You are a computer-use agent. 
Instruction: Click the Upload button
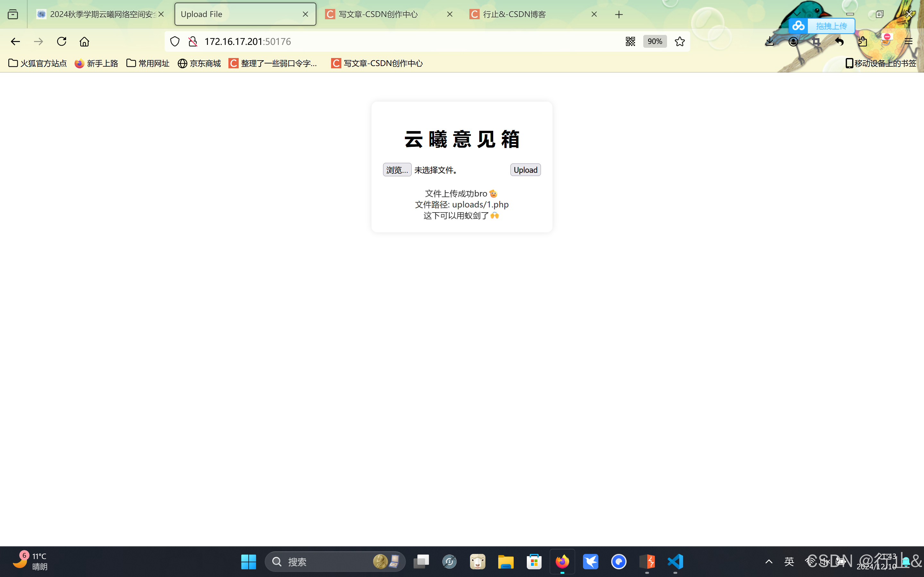pos(526,170)
